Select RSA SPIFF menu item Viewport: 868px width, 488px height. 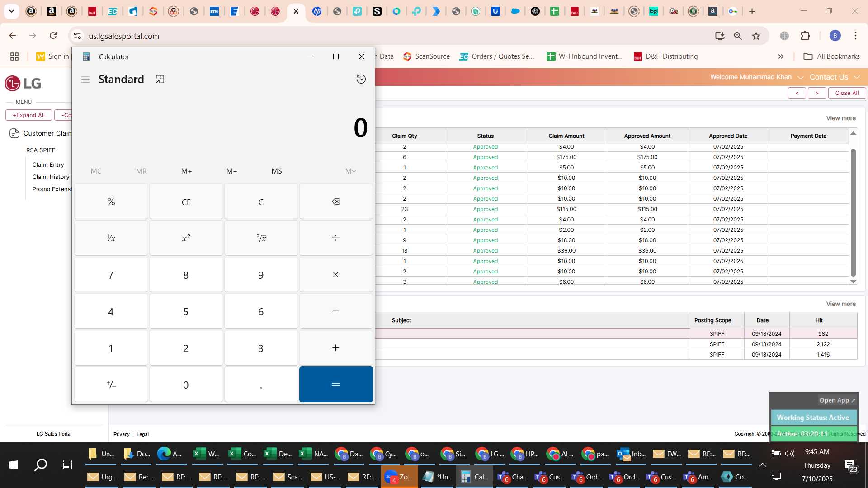(41, 150)
